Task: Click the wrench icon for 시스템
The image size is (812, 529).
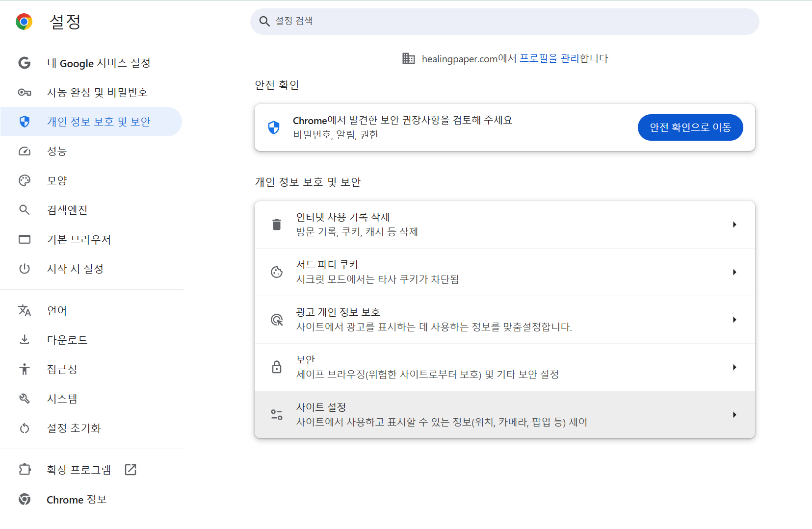Action: (25, 399)
